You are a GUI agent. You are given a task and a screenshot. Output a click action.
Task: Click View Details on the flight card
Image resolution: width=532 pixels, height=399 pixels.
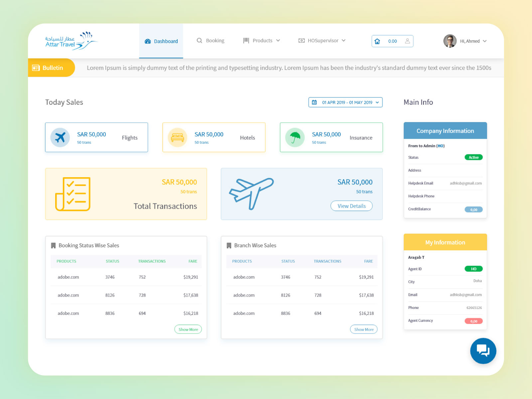pyautogui.click(x=351, y=206)
